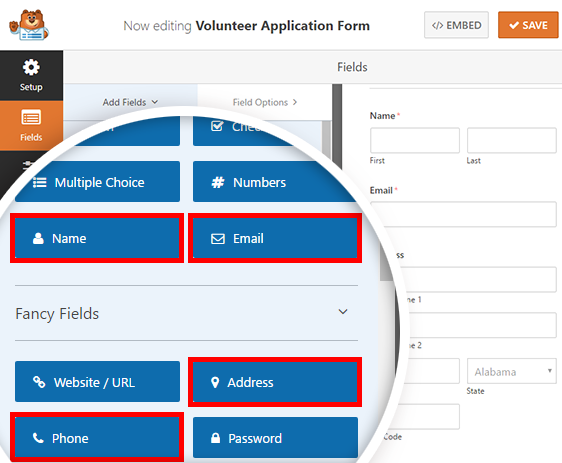Open the Setup gear icon
The width and height of the screenshot is (562, 463).
point(31,67)
